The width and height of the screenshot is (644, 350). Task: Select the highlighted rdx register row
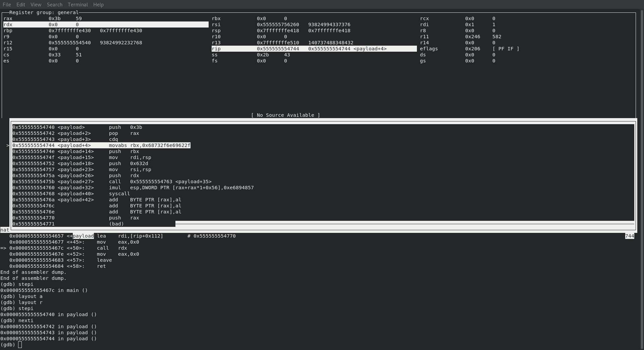click(106, 24)
